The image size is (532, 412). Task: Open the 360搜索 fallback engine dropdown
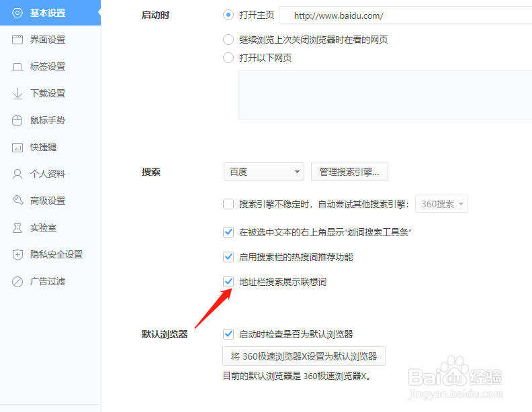pyautogui.click(x=441, y=204)
